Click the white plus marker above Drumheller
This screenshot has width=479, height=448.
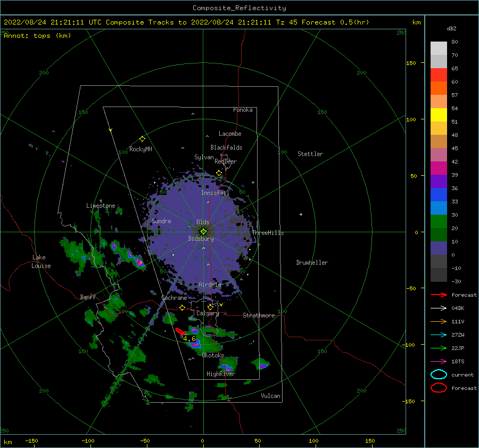pyautogui.click(x=301, y=214)
